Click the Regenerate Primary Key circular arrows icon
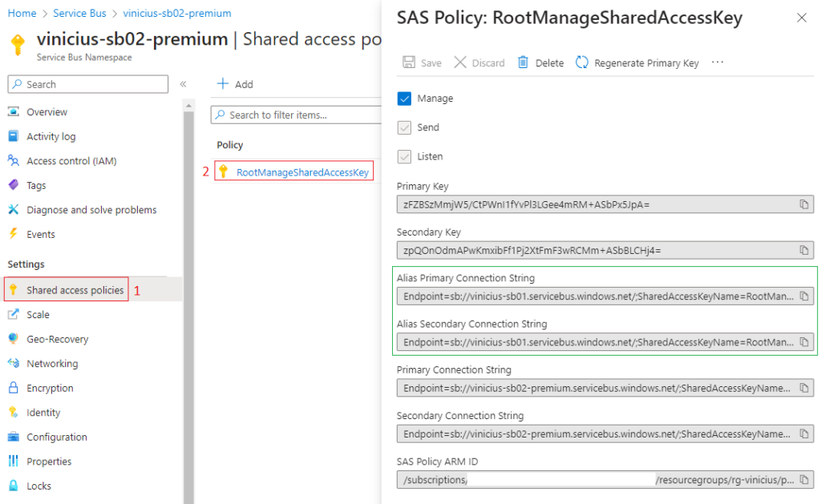821x504 pixels. coord(582,62)
